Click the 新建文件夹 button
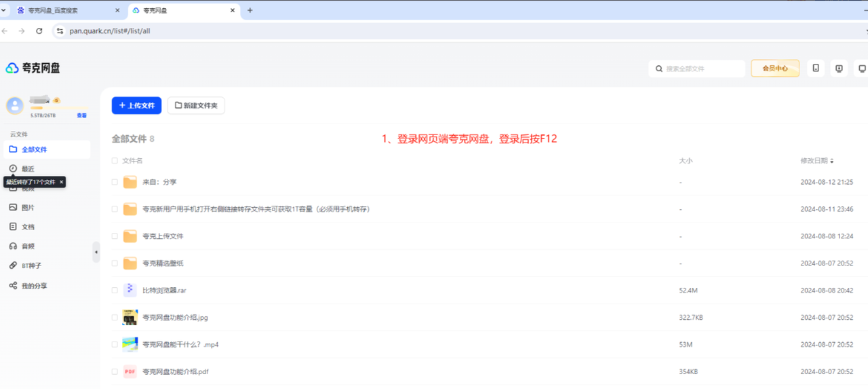The image size is (868, 389). (196, 105)
